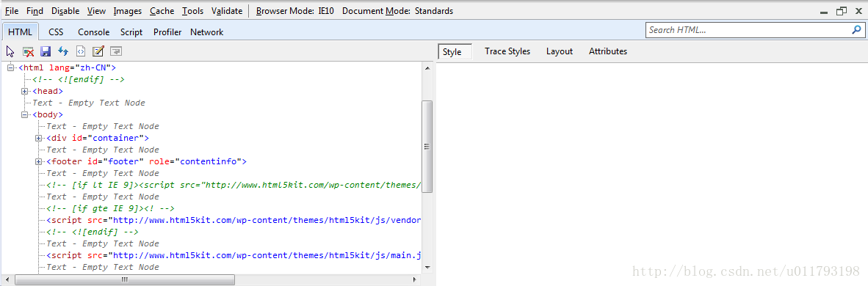Select the <head> tag row
Image resolution: width=868 pixels, height=286 pixels.
(x=48, y=91)
